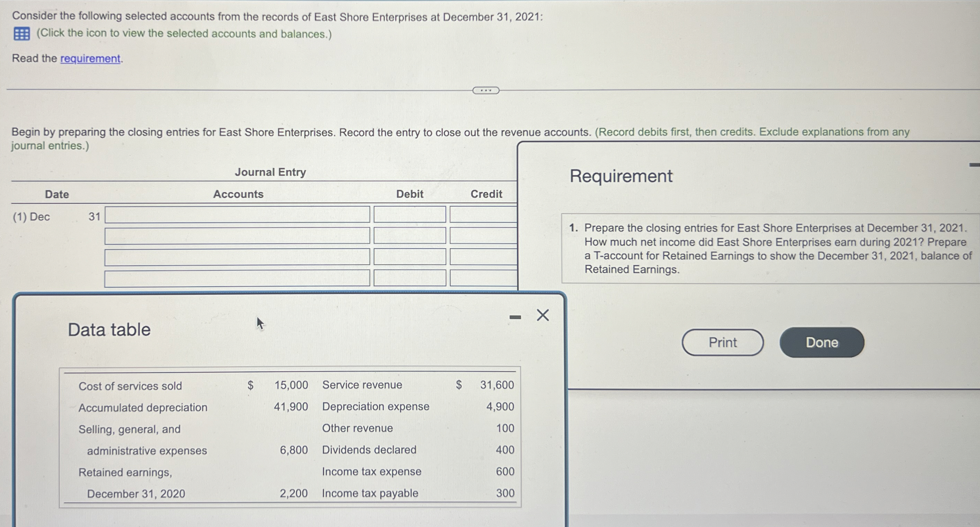This screenshot has height=527, width=980.
Task: Close the Data table popup
Action: pyautogui.click(x=543, y=315)
